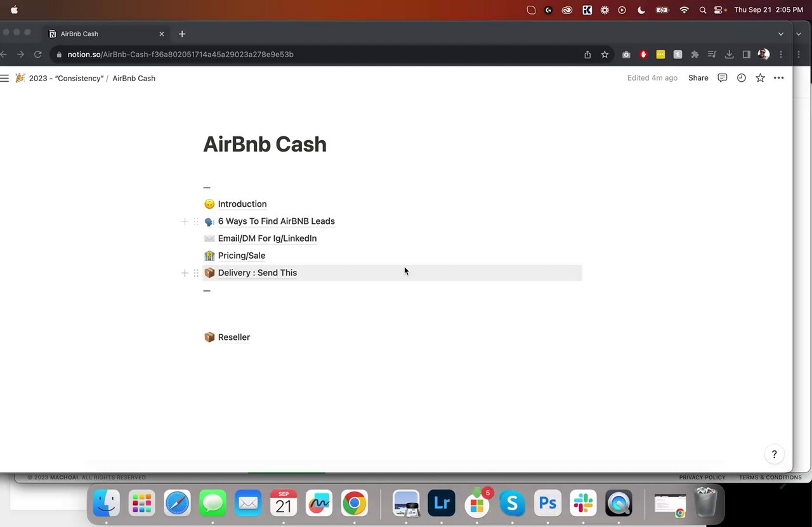
Task: Open Freeform from the Dock
Action: coord(319,504)
